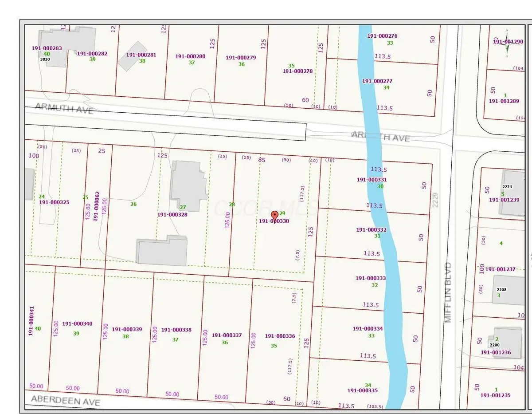The height and width of the screenshot is (414, 532).
Task: Click the Aberdeen Ave street label
Action: pos(66,401)
